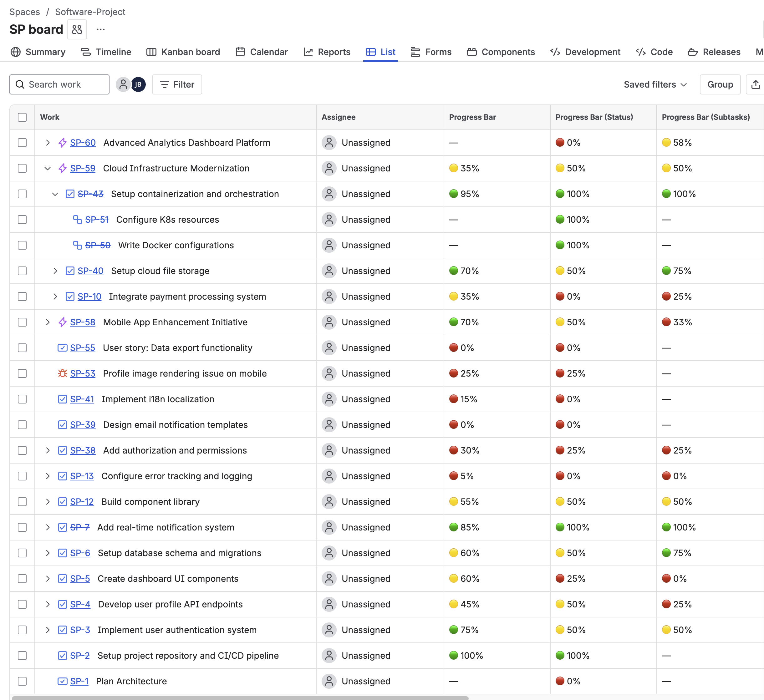Click the bug icon next to SP-53
The height and width of the screenshot is (700, 764).
[x=63, y=373]
